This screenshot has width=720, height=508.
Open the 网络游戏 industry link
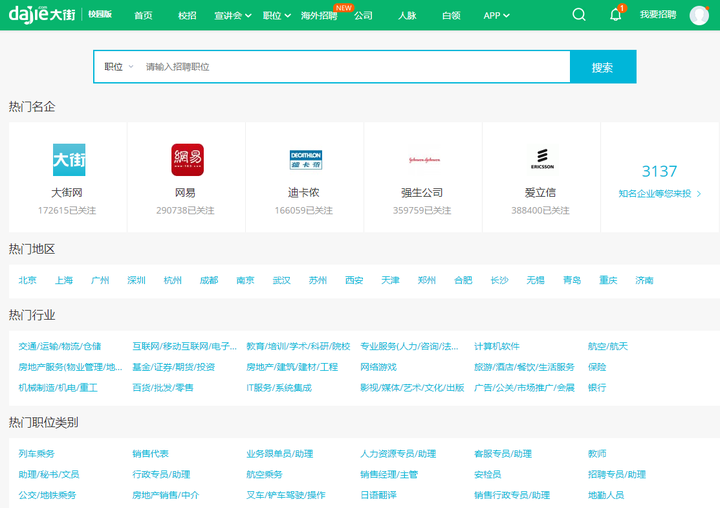(378, 367)
